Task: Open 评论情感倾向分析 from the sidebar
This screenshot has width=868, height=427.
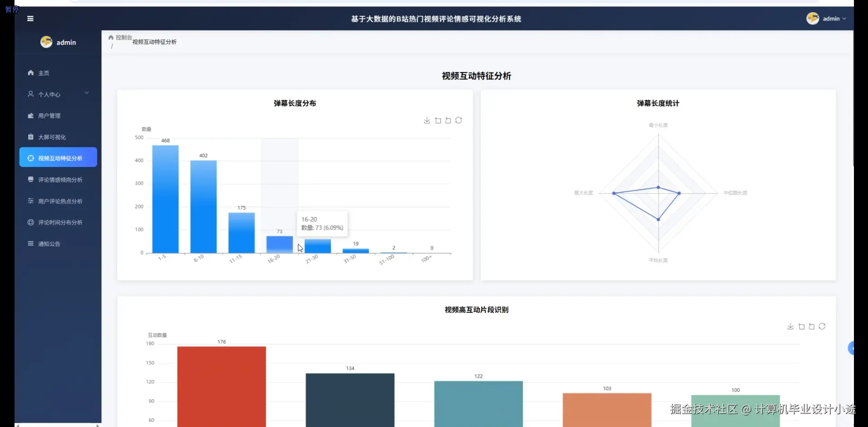Action: click(x=59, y=179)
